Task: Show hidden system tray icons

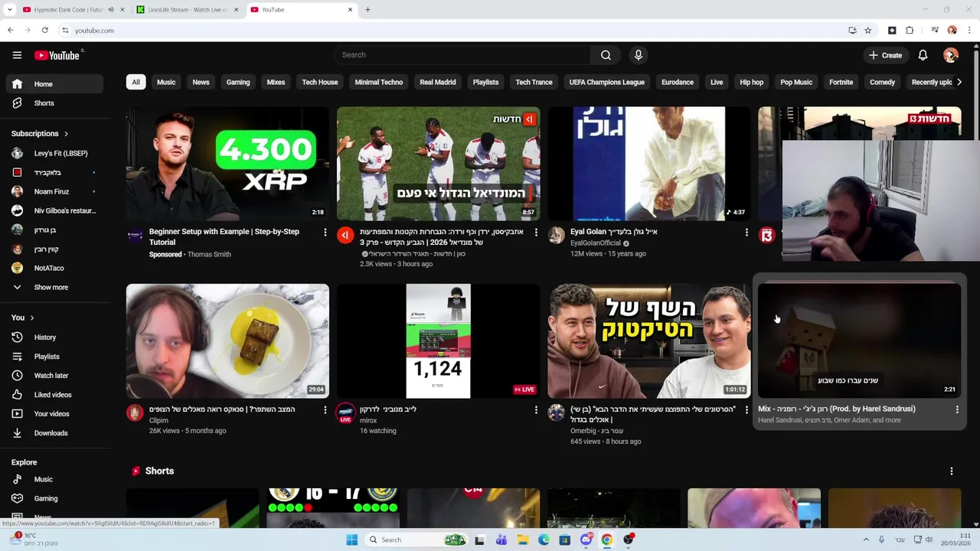Action: point(866,540)
